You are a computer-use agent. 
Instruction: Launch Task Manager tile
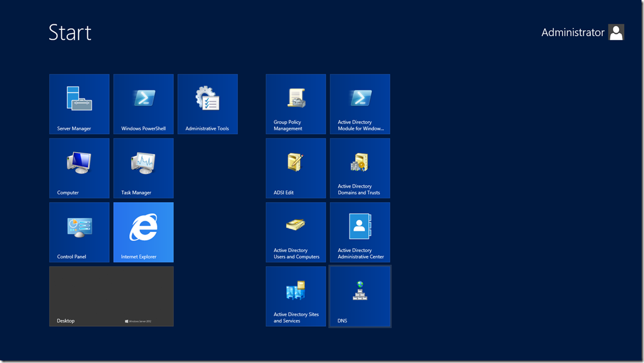click(x=144, y=168)
